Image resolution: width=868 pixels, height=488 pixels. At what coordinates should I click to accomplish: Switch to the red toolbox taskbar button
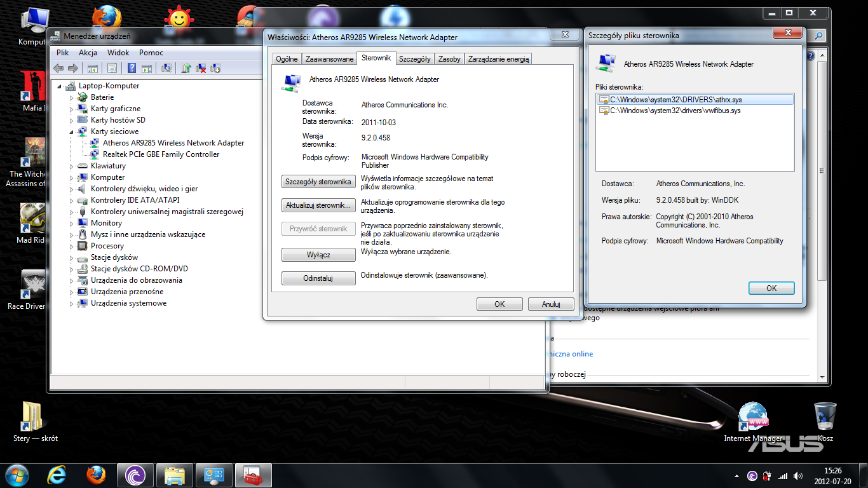(254, 475)
